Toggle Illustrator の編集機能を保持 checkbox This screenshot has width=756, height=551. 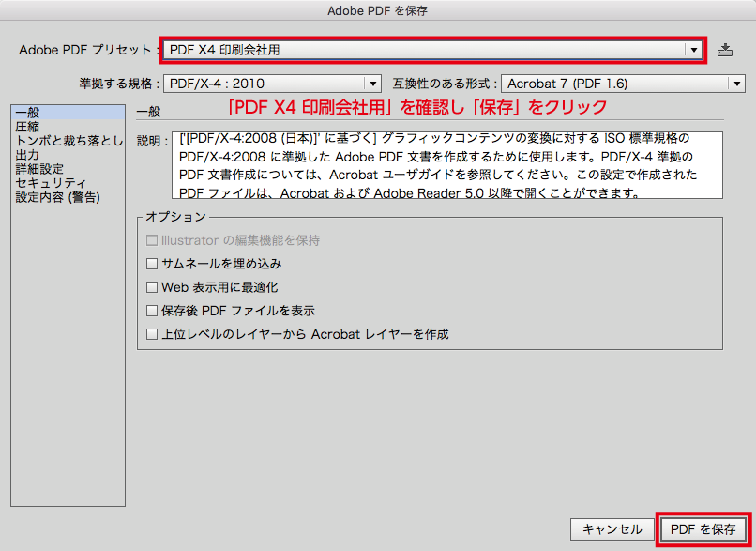click(153, 241)
